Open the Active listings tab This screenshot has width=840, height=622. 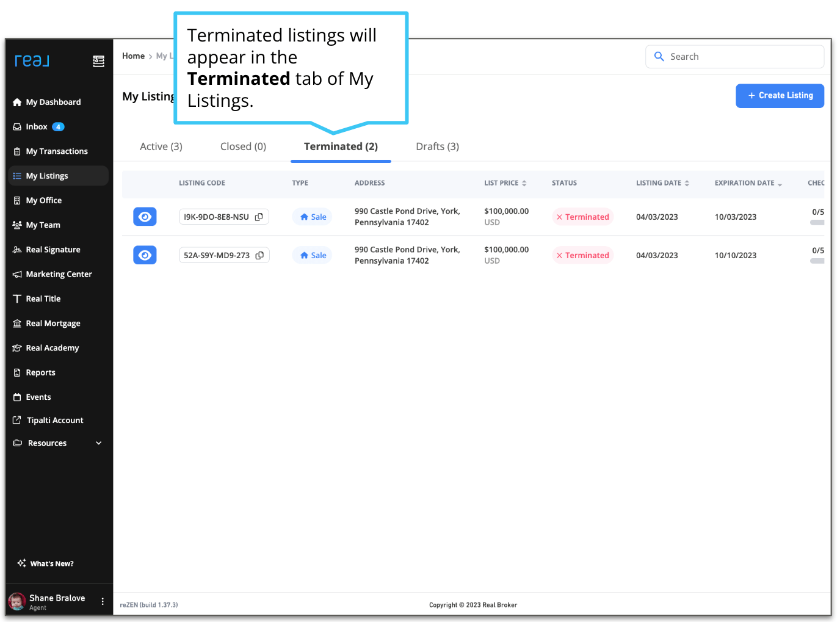tap(161, 146)
